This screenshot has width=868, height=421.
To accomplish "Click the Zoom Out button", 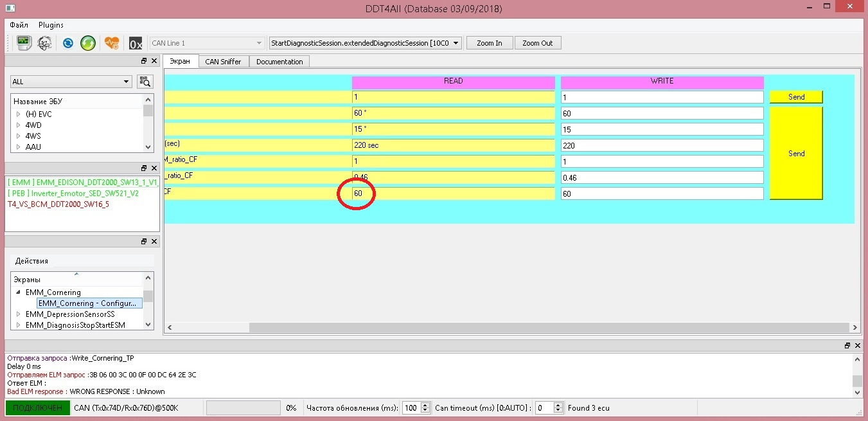I will 537,43.
